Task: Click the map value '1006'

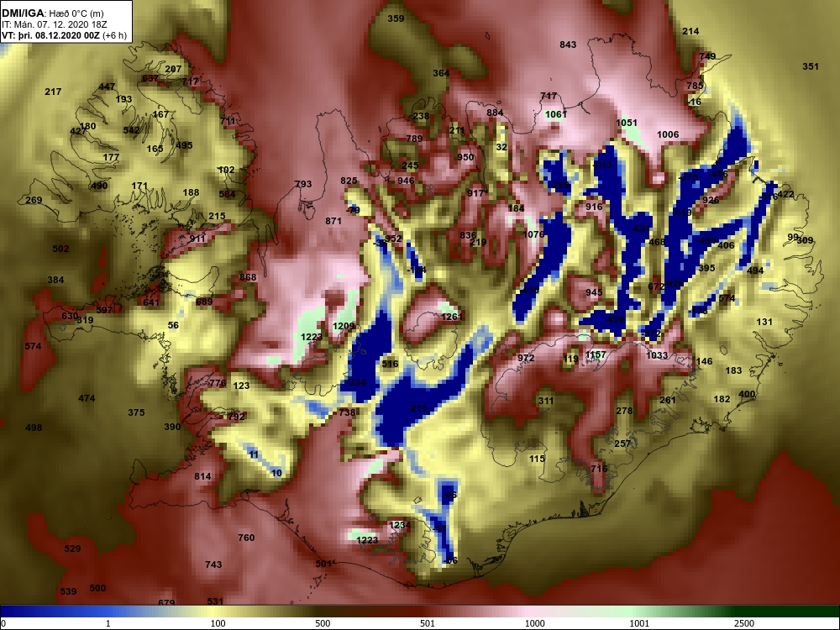Action: coord(668,134)
